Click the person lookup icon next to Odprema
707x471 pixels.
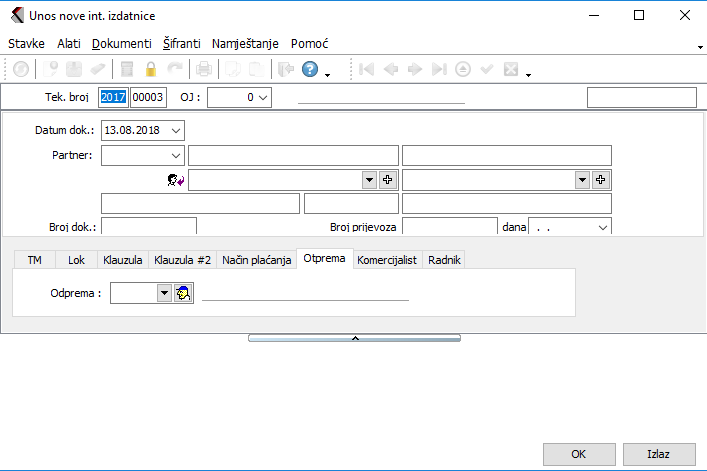183,293
